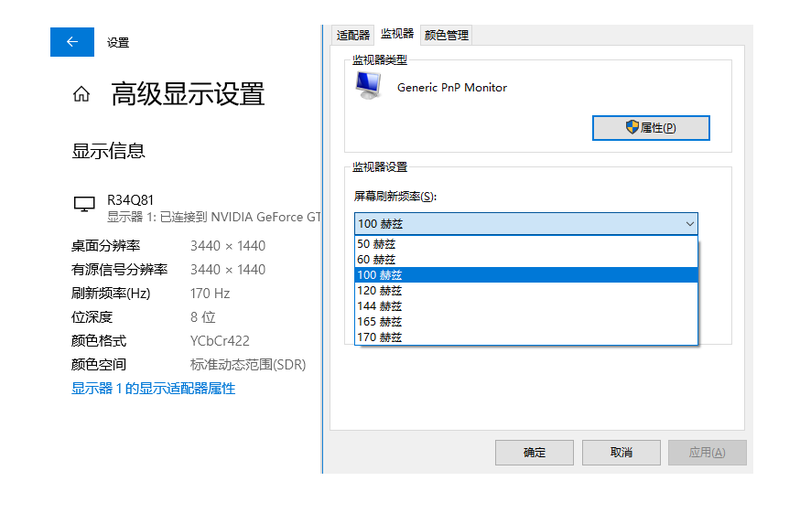
Task: Click Generic PnP Monitor label
Action: (x=452, y=88)
